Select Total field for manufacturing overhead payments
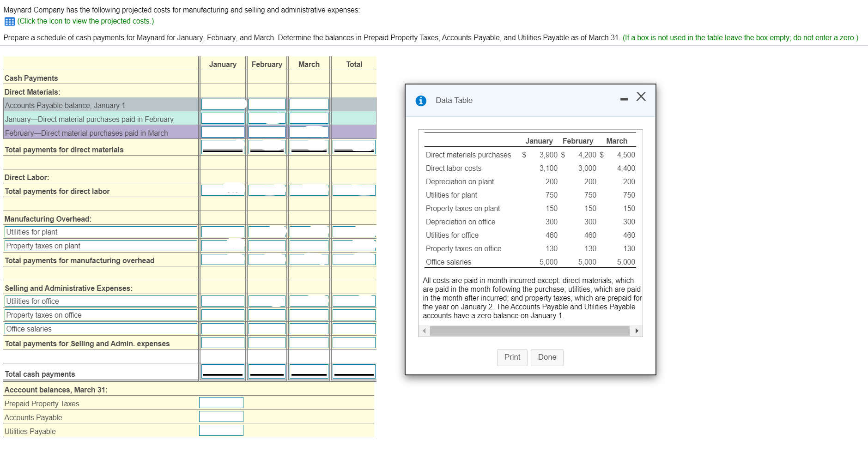 point(354,259)
